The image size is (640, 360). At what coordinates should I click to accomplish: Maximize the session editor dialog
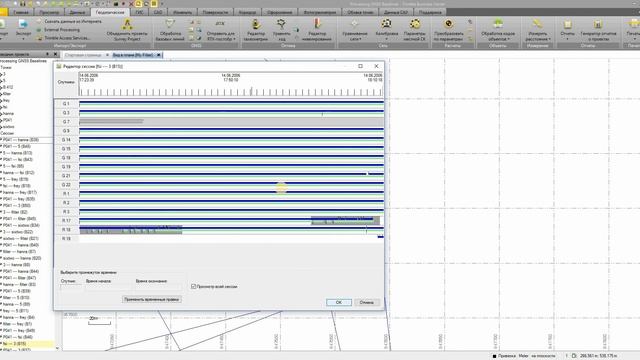point(360,66)
